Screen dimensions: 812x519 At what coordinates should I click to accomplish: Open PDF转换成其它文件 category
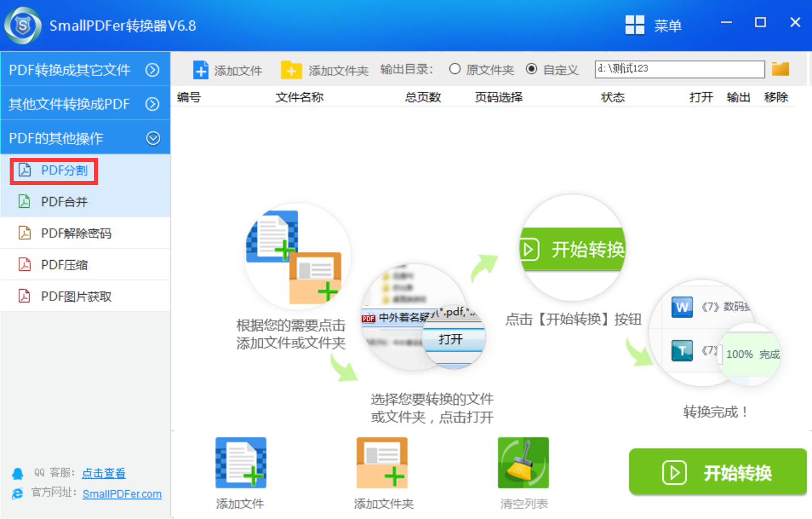85,69
